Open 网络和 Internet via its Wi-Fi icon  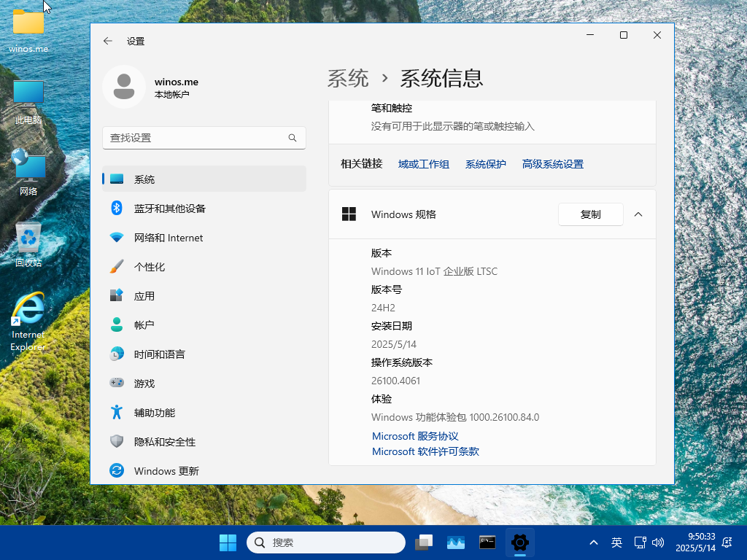(x=117, y=237)
